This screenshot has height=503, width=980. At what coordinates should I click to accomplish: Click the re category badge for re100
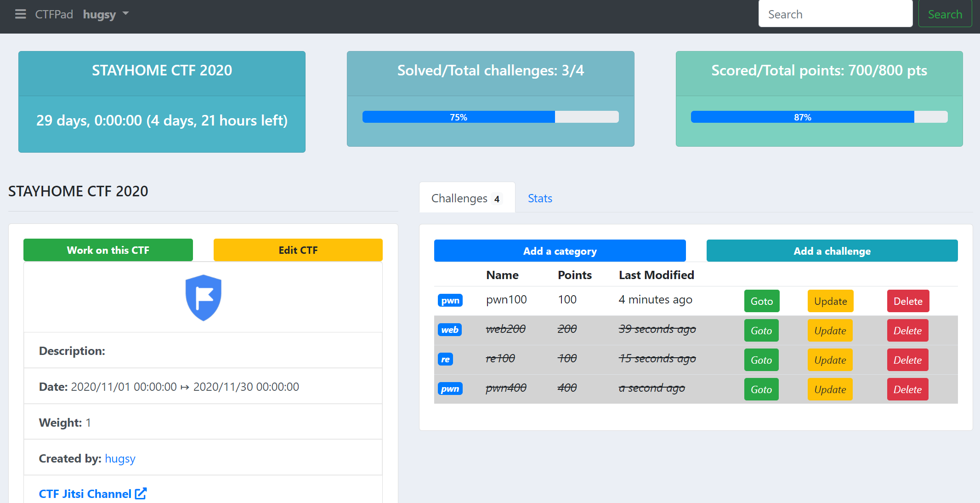(x=445, y=359)
